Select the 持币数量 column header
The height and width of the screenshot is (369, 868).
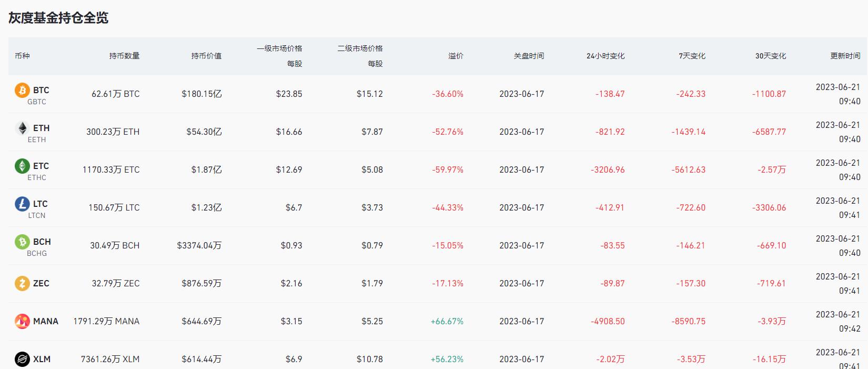[x=124, y=56]
